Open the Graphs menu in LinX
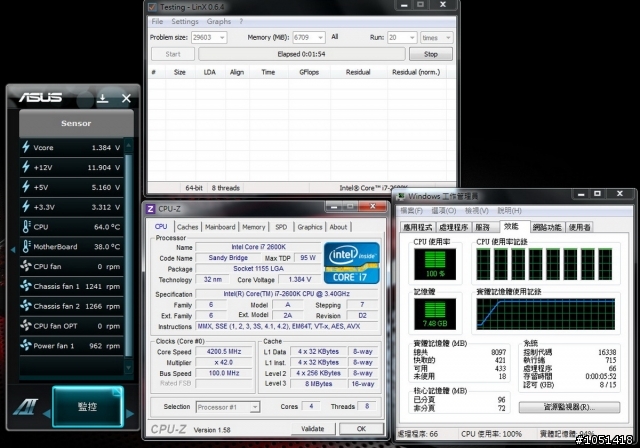The height and width of the screenshot is (448, 640). pos(219,21)
